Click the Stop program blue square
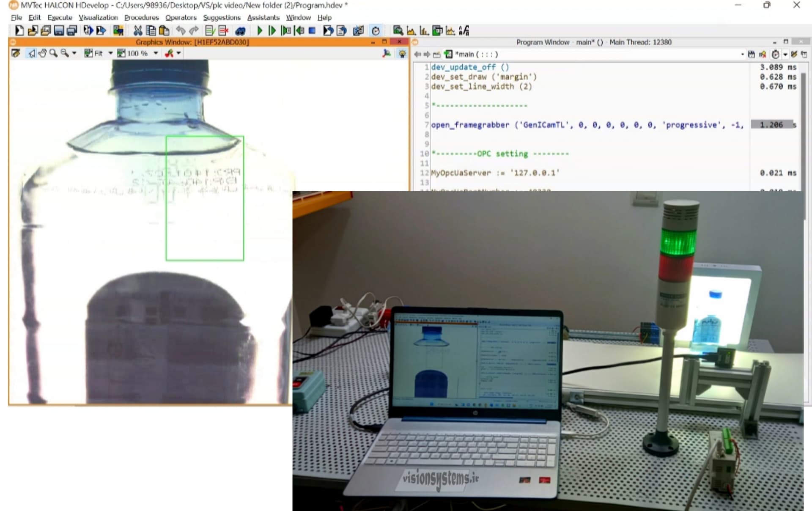The width and height of the screenshot is (812, 511). [x=312, y=30]
